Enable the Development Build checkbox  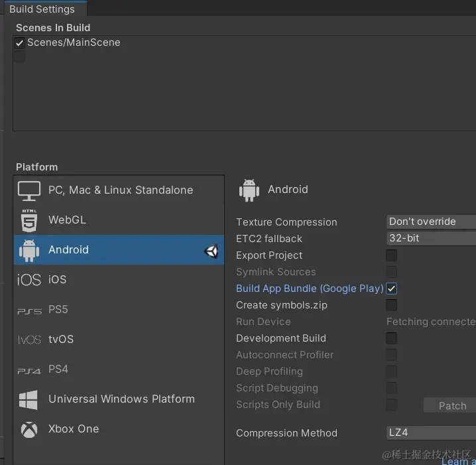click(x=391, y=338)
